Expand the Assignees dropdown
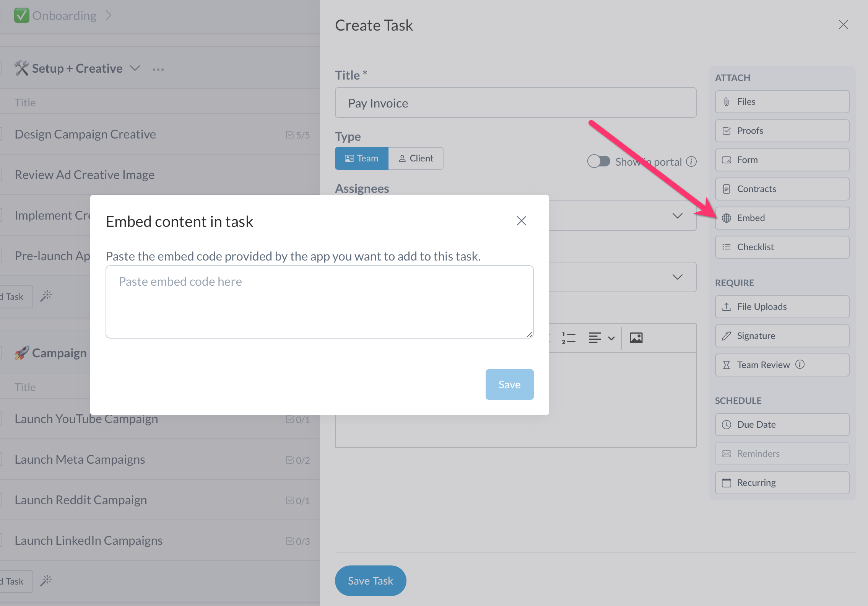This screenshot has height=606, width=868. point(677,216)
